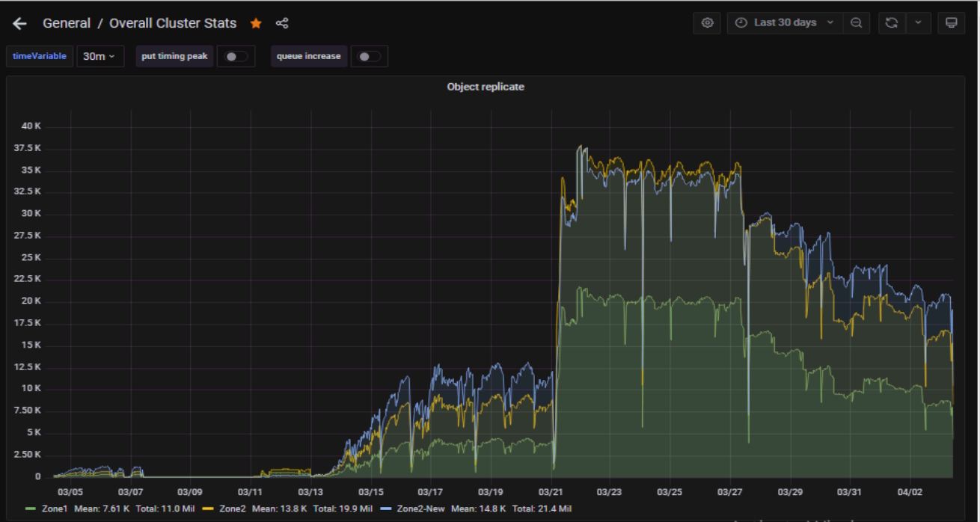Enable the put timing peak switch

pos(236,56)
